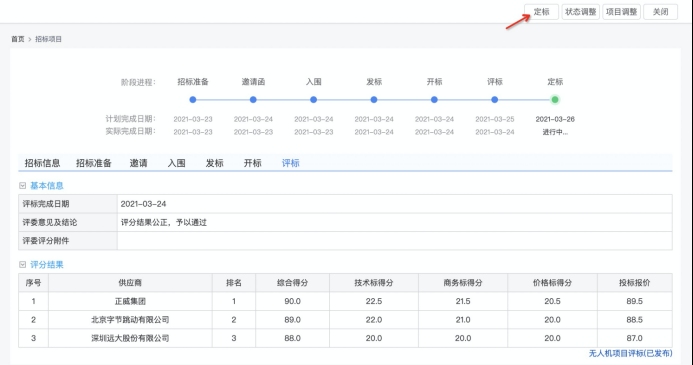Switch to the 评标 tab

(x=291, y=163)
